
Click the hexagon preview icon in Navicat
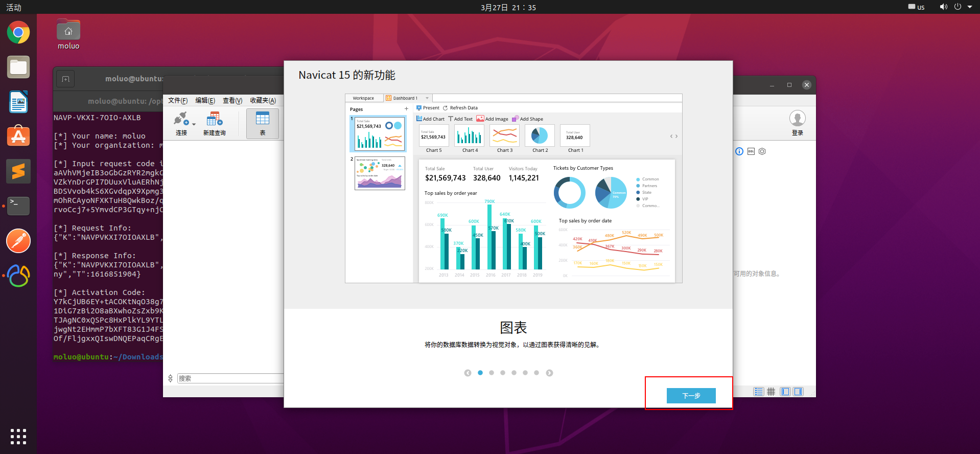[x=762, y=151]
